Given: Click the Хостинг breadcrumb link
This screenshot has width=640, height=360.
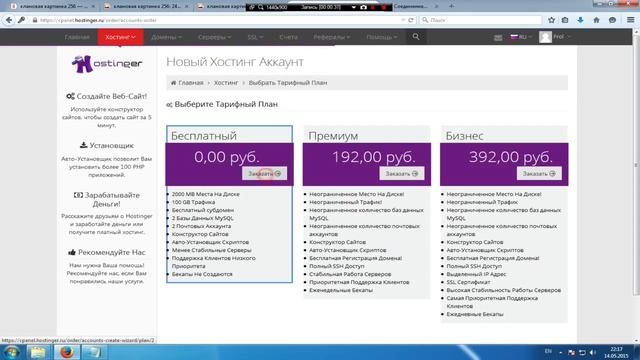Looking at the screenshot, I should (x=226, y=83).
